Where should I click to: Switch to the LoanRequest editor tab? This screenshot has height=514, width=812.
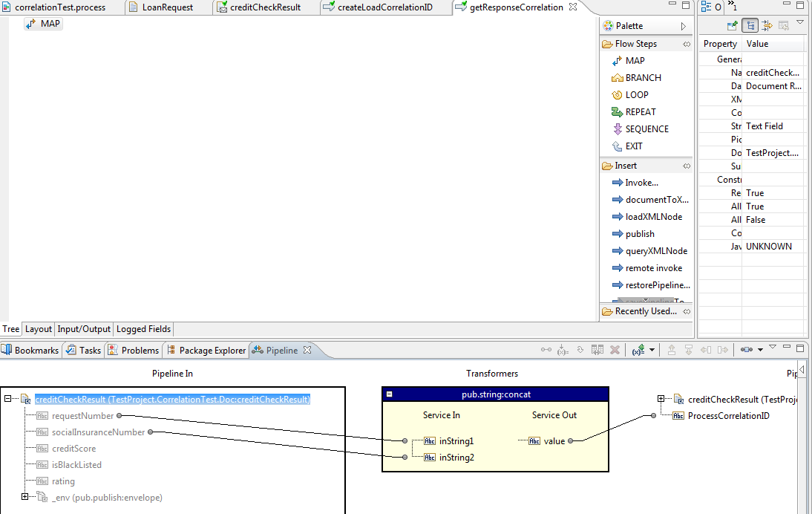[x=166, y=7]
